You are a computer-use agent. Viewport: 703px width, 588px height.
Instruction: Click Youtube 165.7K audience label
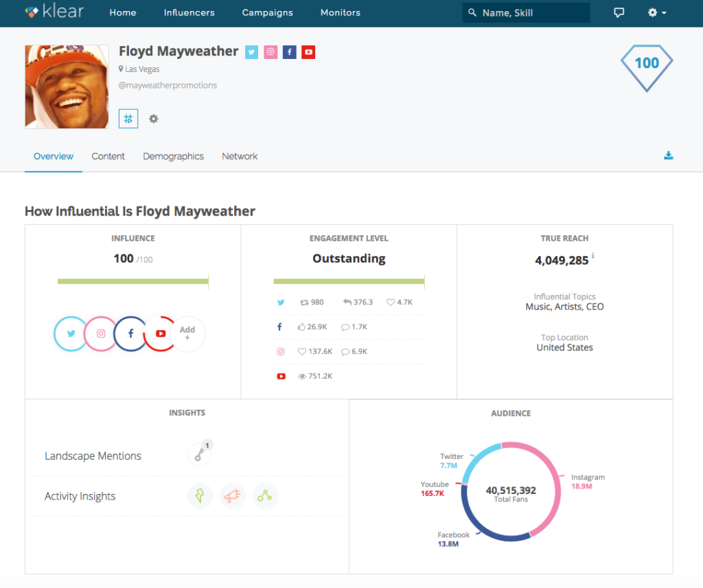[x=434, y=489]
